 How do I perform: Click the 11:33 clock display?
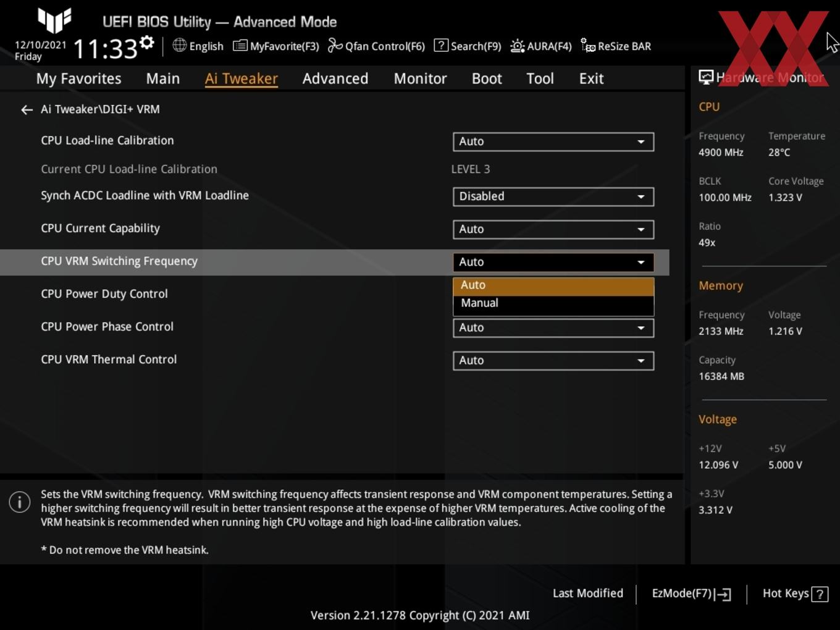[105, 49]
